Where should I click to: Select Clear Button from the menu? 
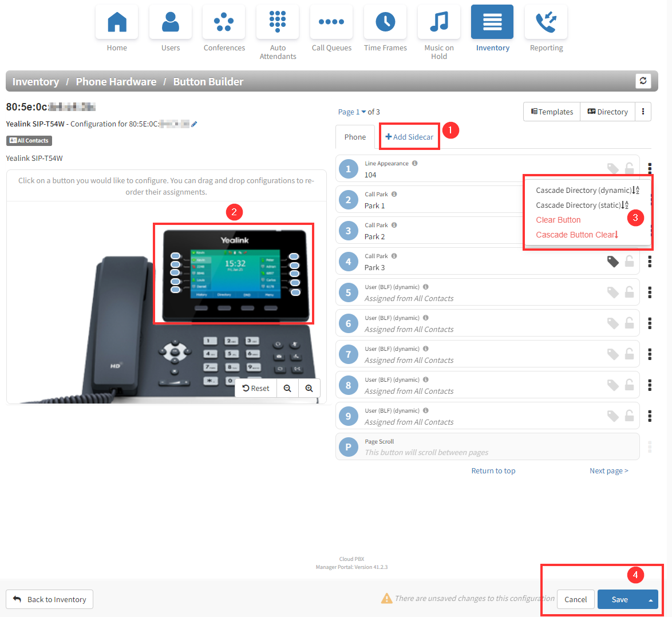tap(558, 220)
